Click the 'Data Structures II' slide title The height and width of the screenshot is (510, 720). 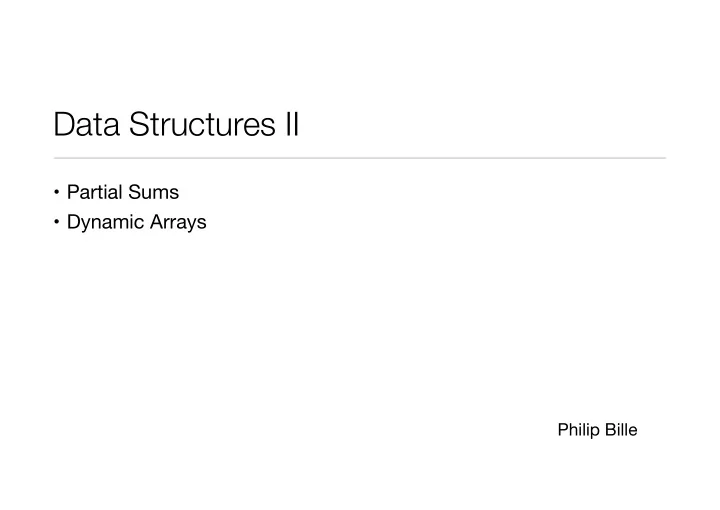[x=176, y=124]
